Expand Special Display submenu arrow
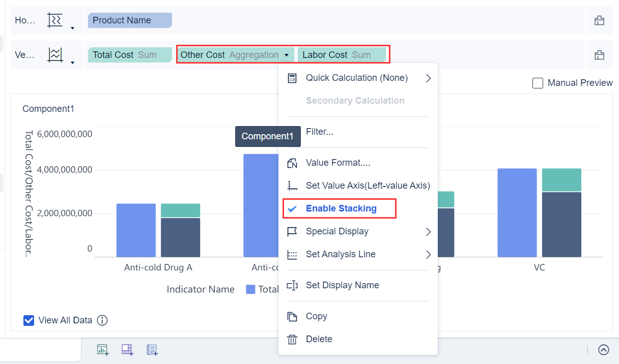This screenshot has width=619, height=364. [428, 231]
